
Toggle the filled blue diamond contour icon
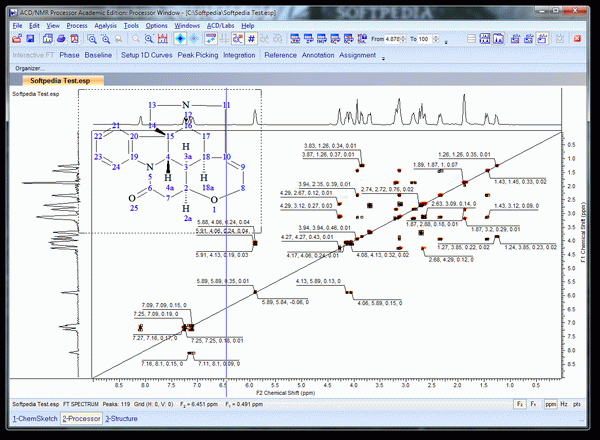180,39
